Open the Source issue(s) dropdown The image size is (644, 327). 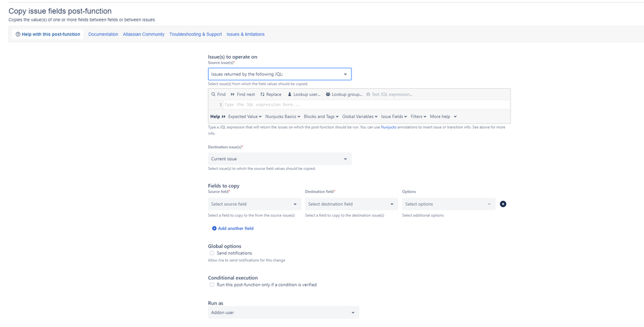coord(280,74)
